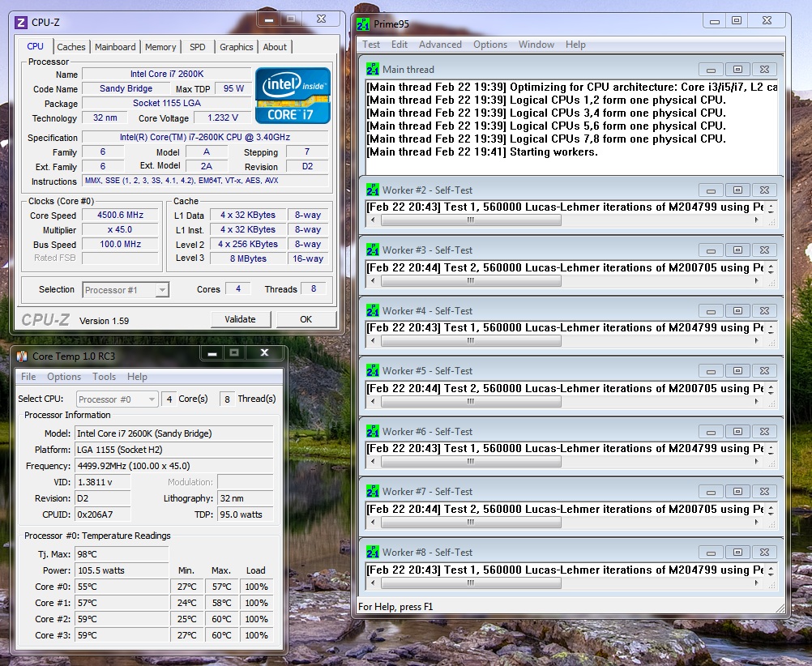Open the Options menu in Core Temp

(x=64, y=377)
